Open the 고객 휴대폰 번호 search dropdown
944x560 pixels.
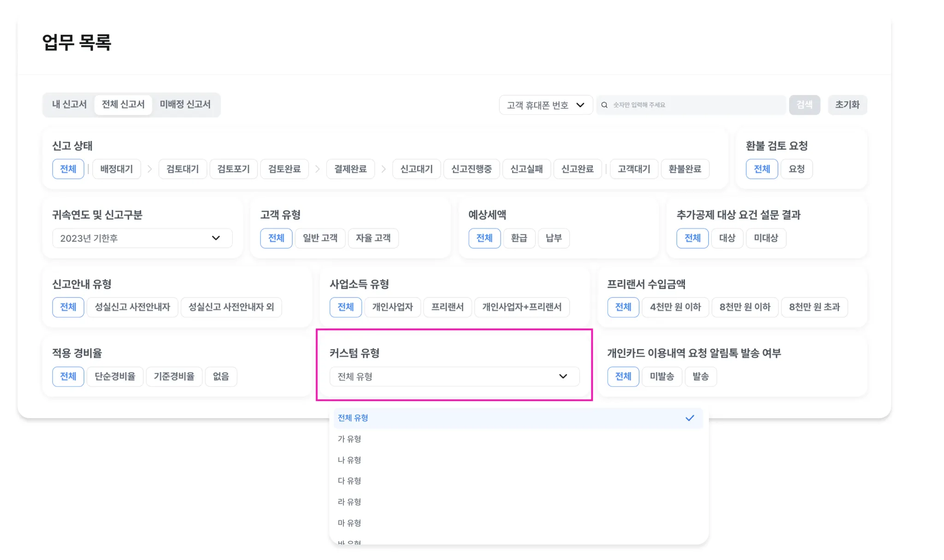click(545, 105)
